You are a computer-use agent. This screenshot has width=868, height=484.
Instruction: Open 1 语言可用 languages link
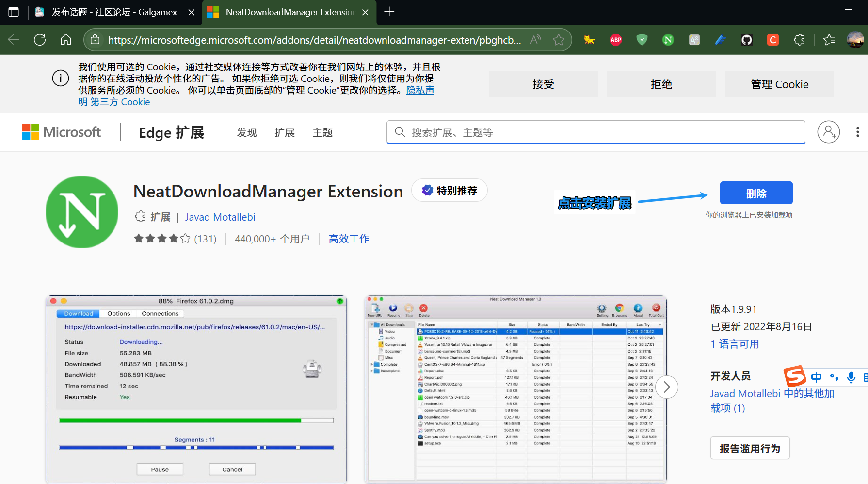click(735, 344)
